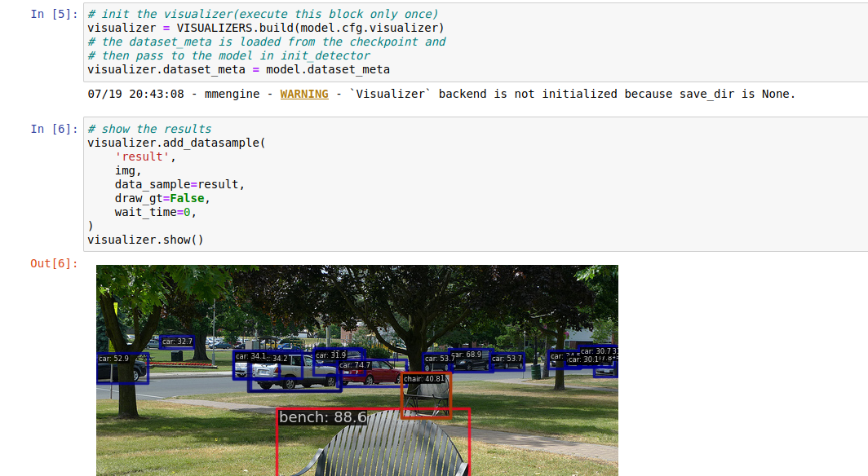Click the 'wait_time=0,' line

point(156,212)
